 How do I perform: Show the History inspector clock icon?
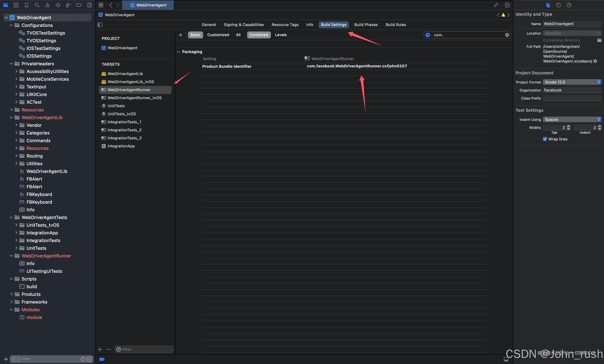point(558,5)
